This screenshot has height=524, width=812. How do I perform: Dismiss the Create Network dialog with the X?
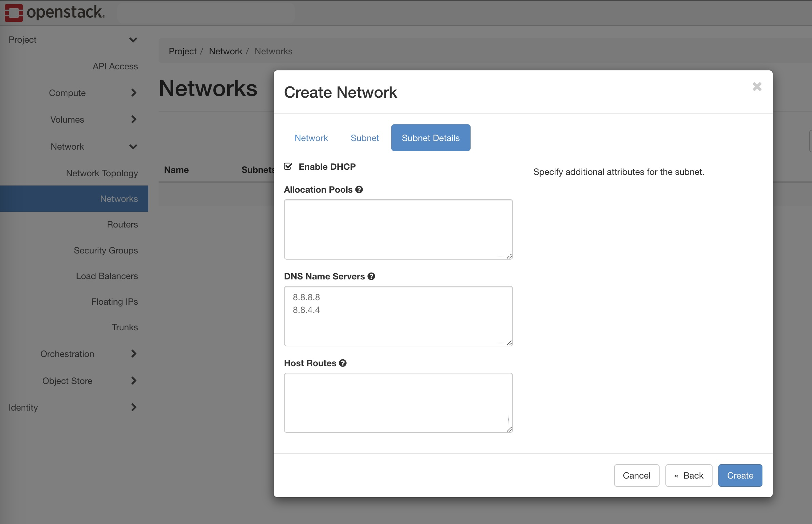[x=758, y=87]
